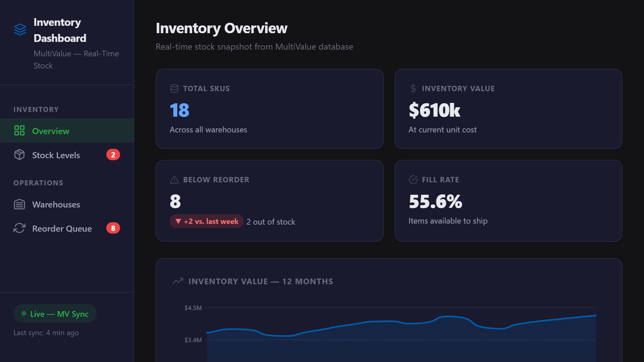The width and height of the screenshot is (644, 362).
Task: Click the 'Last sync: 4 min ago' text
Action: tap(46, 333)
